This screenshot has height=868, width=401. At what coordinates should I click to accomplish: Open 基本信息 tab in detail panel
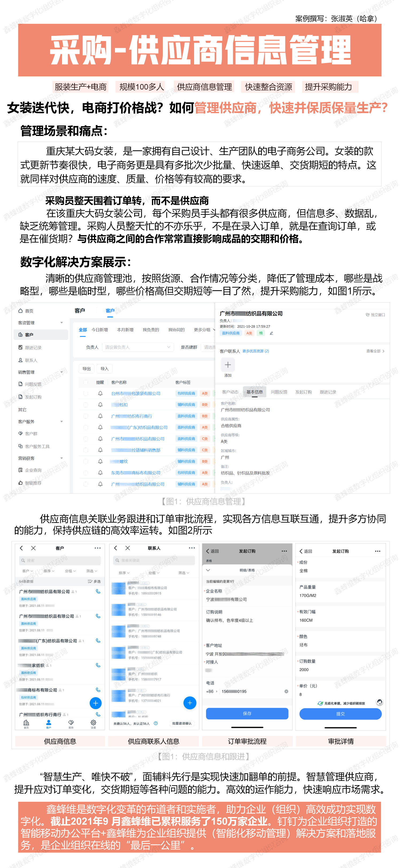pyautogui.click(x=255, y=392)
